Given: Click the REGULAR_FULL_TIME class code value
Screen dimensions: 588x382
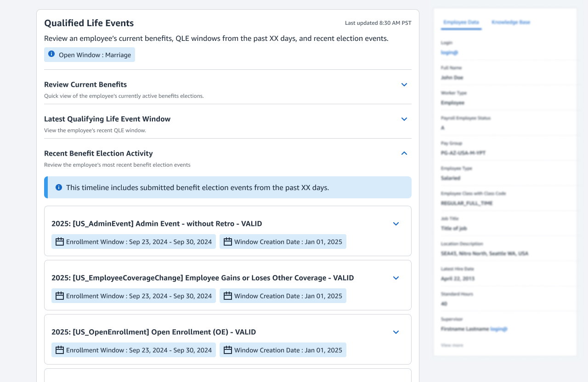Looking at the screenshot, I should coord(467,203).
